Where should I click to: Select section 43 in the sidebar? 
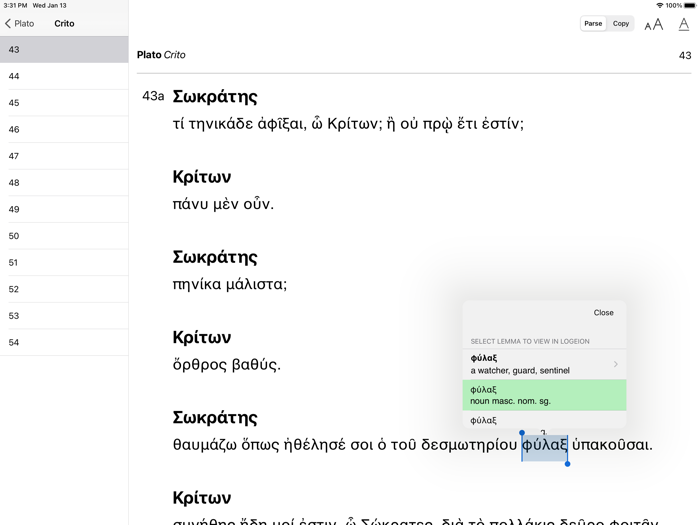(x=64, y=50)
